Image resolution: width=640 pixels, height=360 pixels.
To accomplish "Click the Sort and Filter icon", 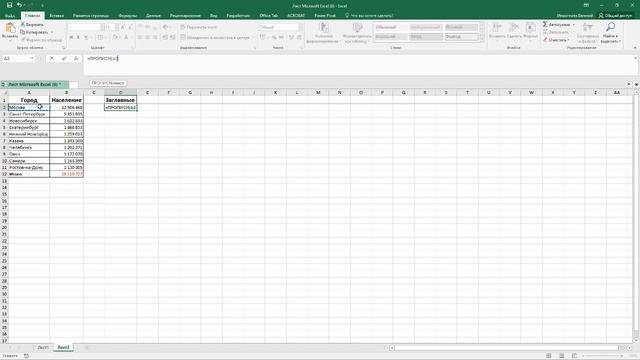I will point(588,28).
